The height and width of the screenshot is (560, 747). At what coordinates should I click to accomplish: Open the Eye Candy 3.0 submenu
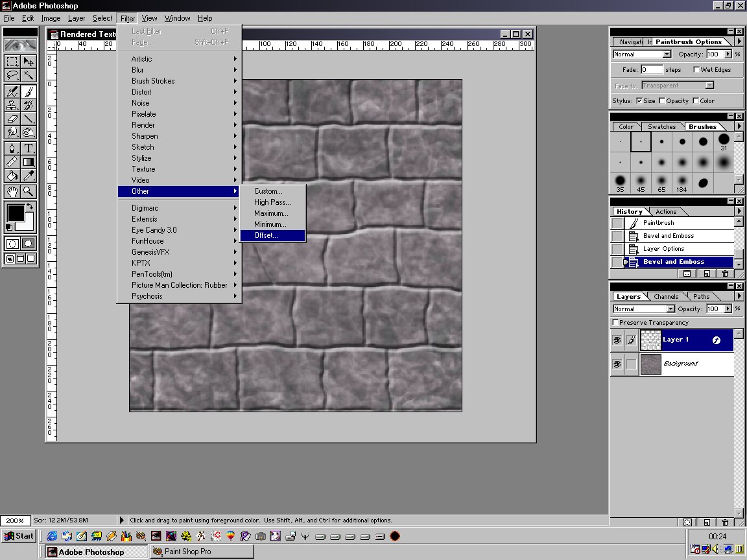click(x=179, y=230)
